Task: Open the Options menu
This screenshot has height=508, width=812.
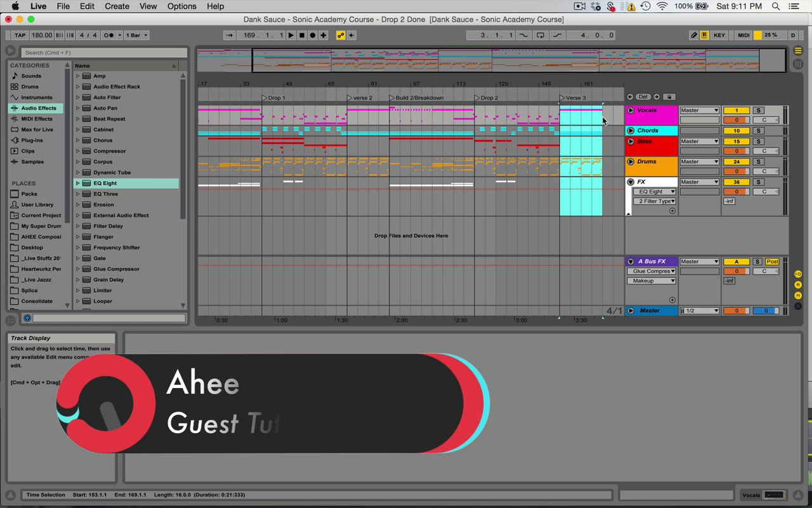Action: [181, 6]
